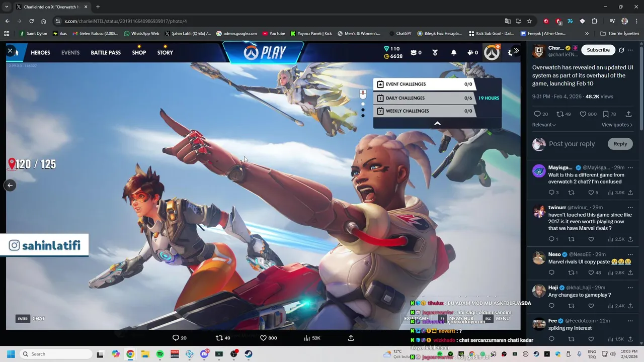
Task: Go to the previous photo arrow
Action: pyautogui.click(x=10, y=186)
